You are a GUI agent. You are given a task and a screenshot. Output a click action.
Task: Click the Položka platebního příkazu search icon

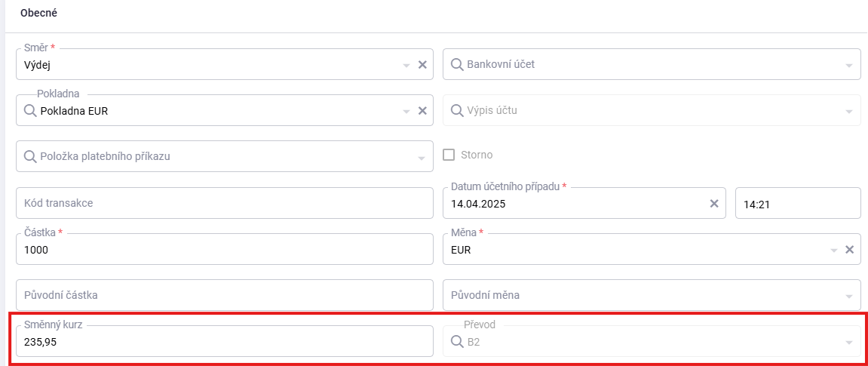click(30, 156)
